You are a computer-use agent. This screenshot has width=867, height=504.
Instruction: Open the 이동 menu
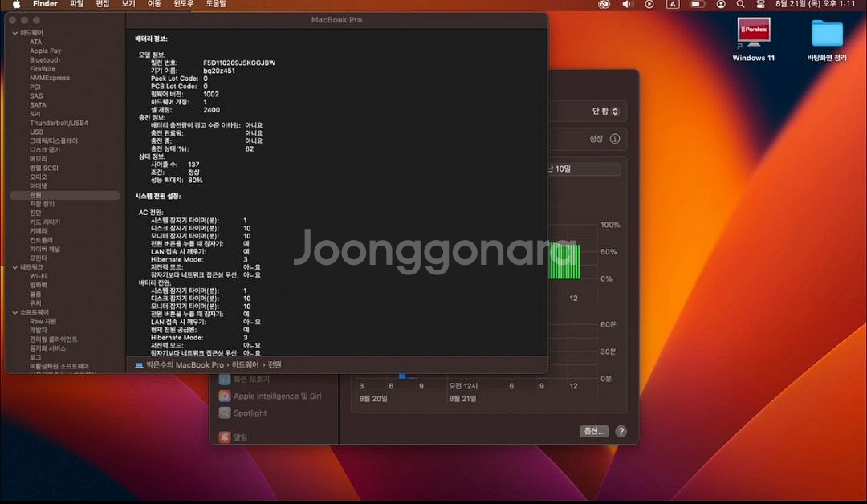coord(154,4)
